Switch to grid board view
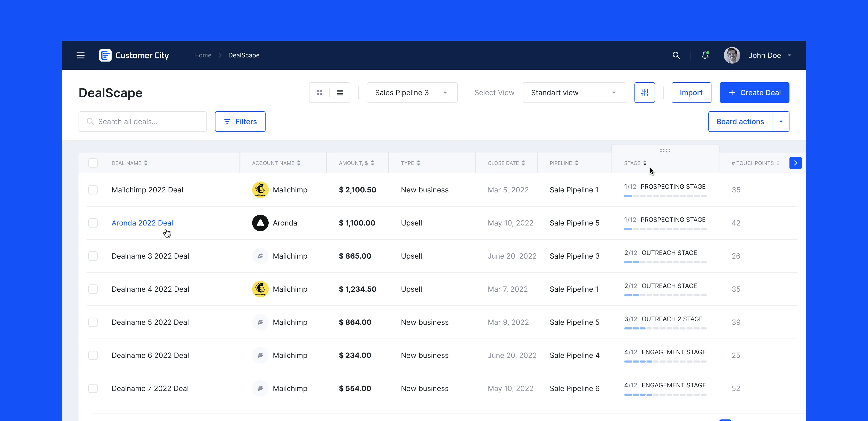 point(319,92)
